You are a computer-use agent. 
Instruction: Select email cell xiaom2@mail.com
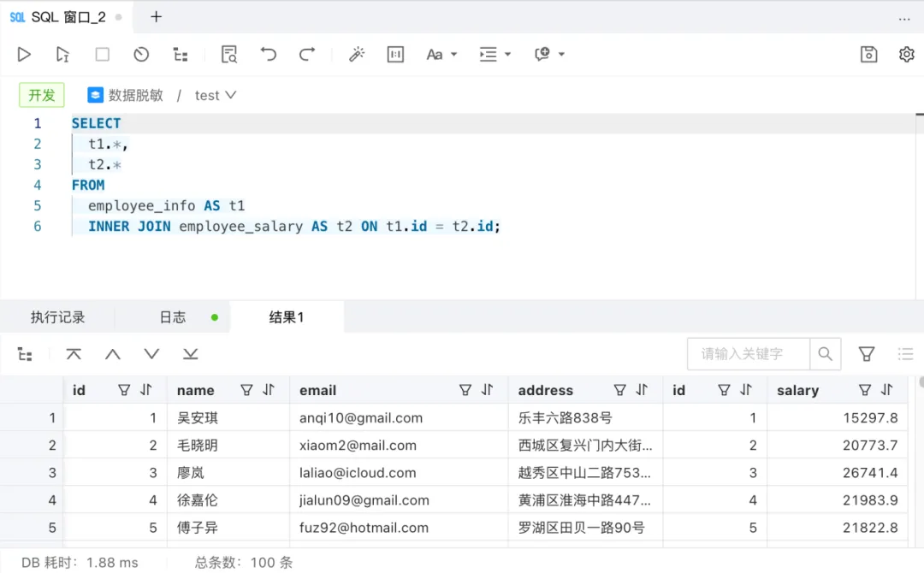click(x=399, y=446)
